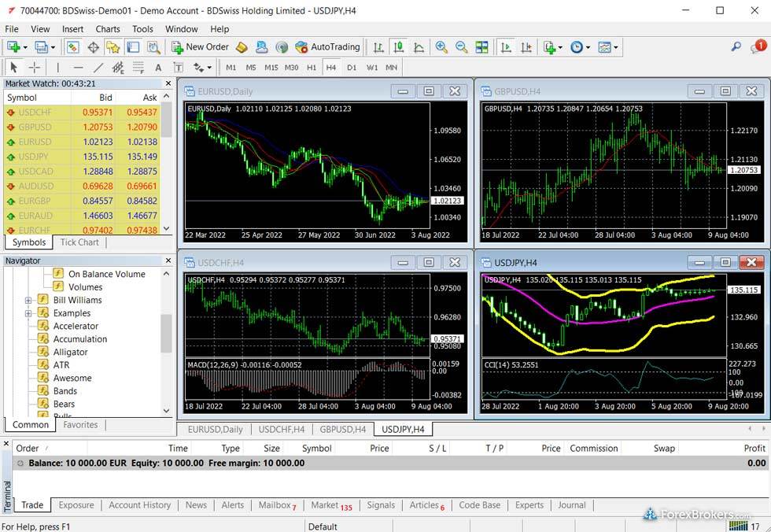Select the Crosshair tool
Screen dimensions: 771x532
pyautogui.click(x=35, y=68)
